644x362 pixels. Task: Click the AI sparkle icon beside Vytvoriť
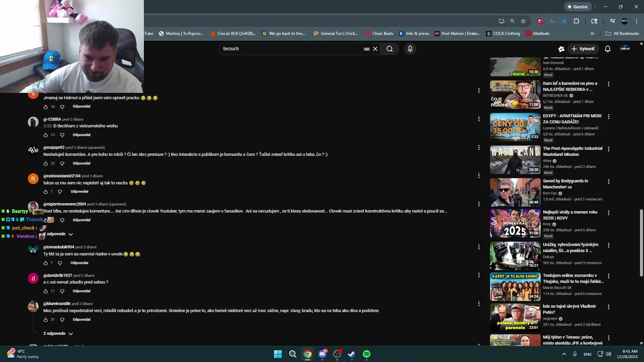click(x=561, y=49)
